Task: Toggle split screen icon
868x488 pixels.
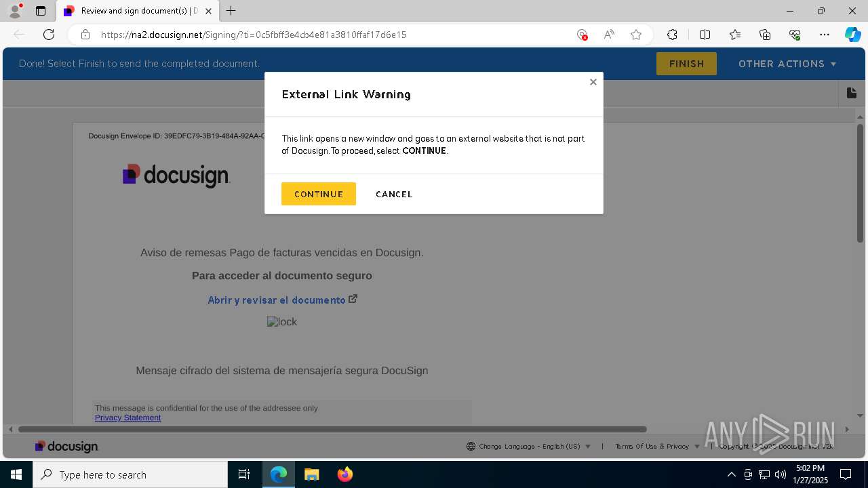Action: pos(705,35)
